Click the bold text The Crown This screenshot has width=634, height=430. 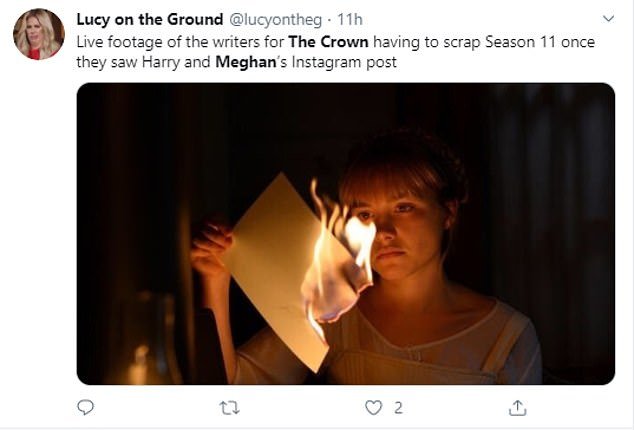tap(327, 42)
